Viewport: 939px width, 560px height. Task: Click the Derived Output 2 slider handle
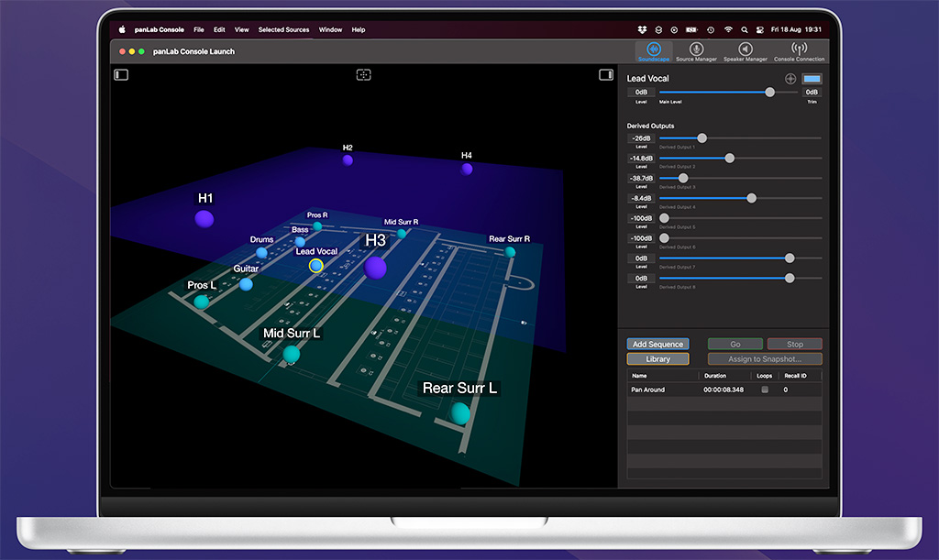click(x=729, y=158)
